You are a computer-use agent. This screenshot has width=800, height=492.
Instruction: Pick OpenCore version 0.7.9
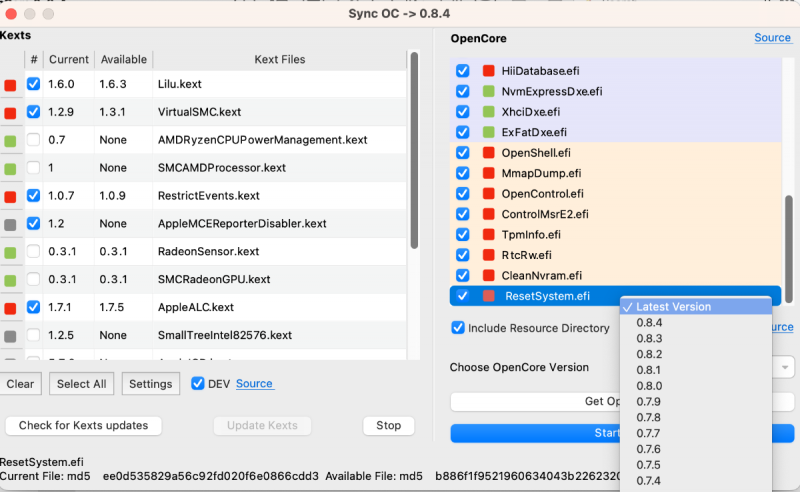(649, 401)
